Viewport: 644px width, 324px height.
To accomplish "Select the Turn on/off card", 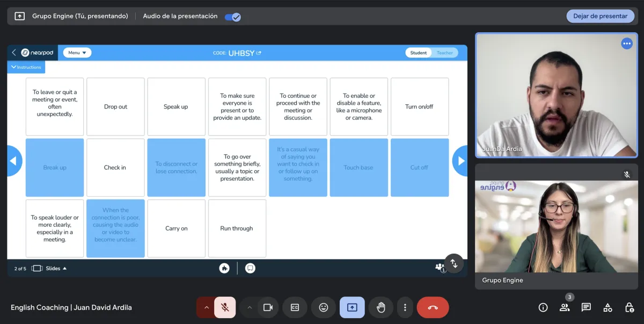I will (x=420, y=106).
